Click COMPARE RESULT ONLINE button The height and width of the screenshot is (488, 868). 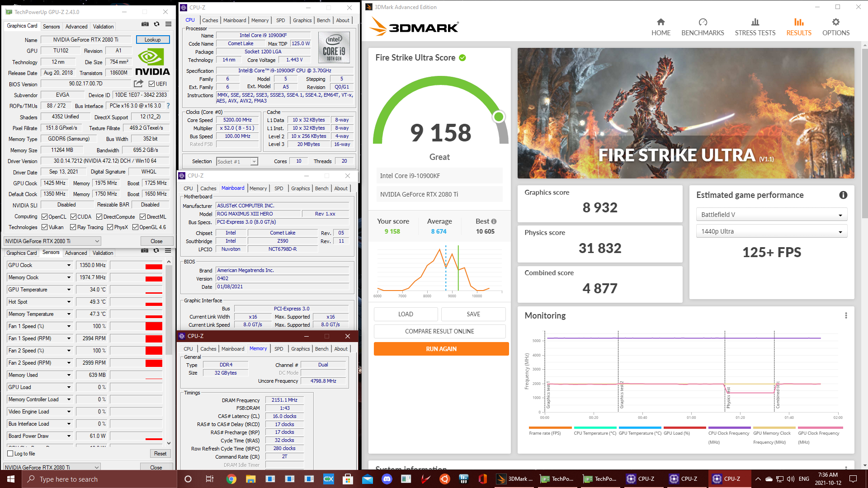point(439,331)
